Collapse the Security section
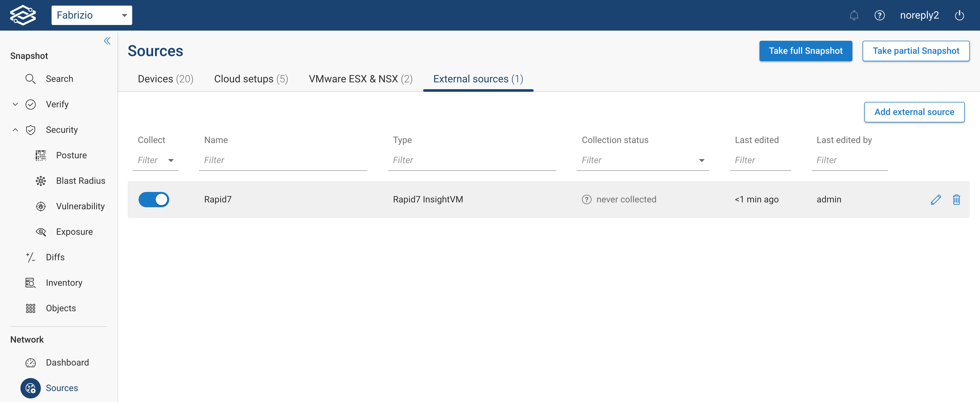The height and width of the screenshot is (402, 980). coord(15,129)
